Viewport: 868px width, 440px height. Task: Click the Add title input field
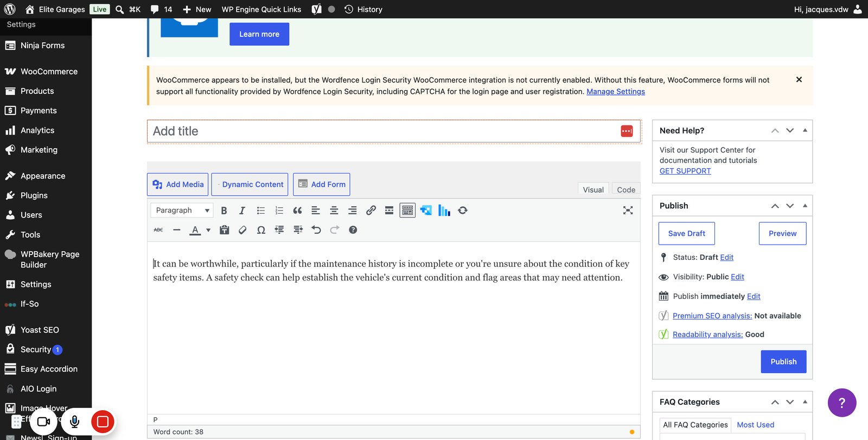(394, 131)
